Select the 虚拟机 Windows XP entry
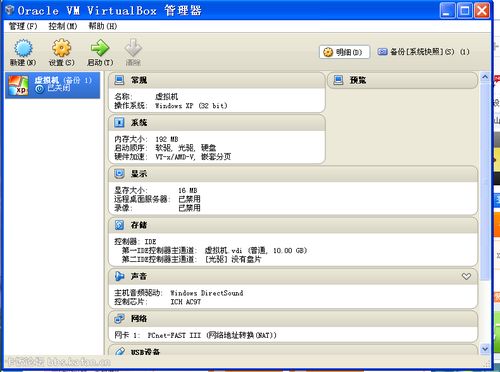500x372 pixels. 53,85
